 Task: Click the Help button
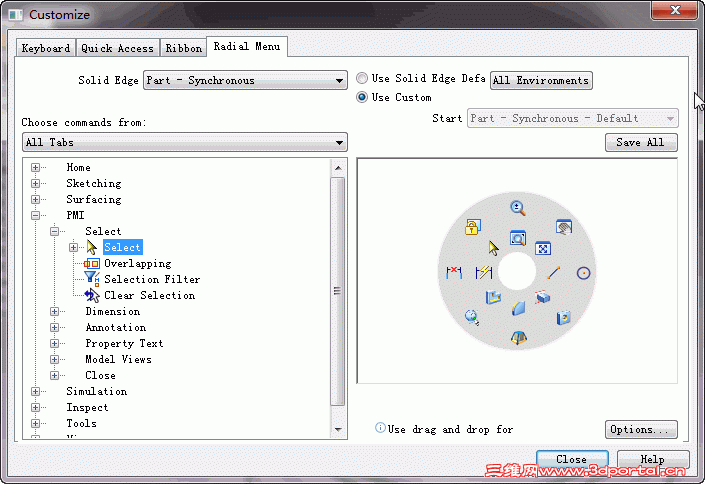[652, 459]
